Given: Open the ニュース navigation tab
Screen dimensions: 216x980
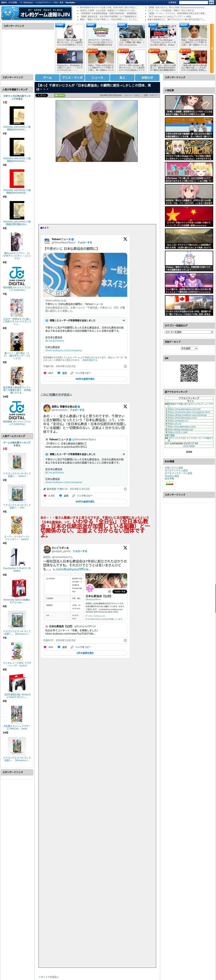Looking at the screenshot, I should (x=97, y=77).
